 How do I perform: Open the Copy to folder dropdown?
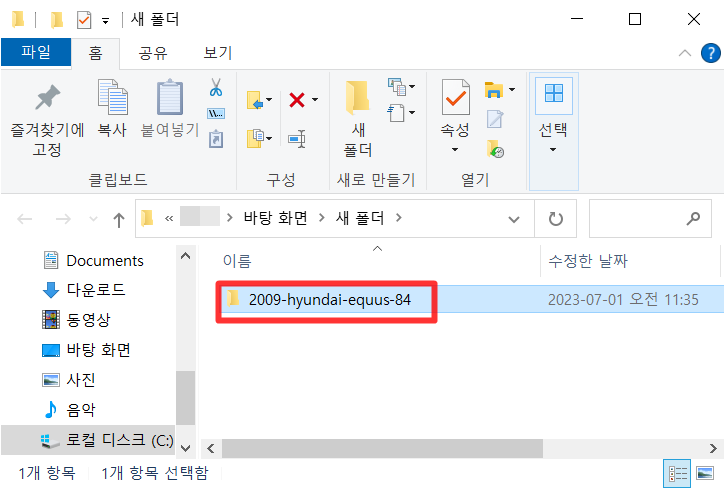coord(259,138)
